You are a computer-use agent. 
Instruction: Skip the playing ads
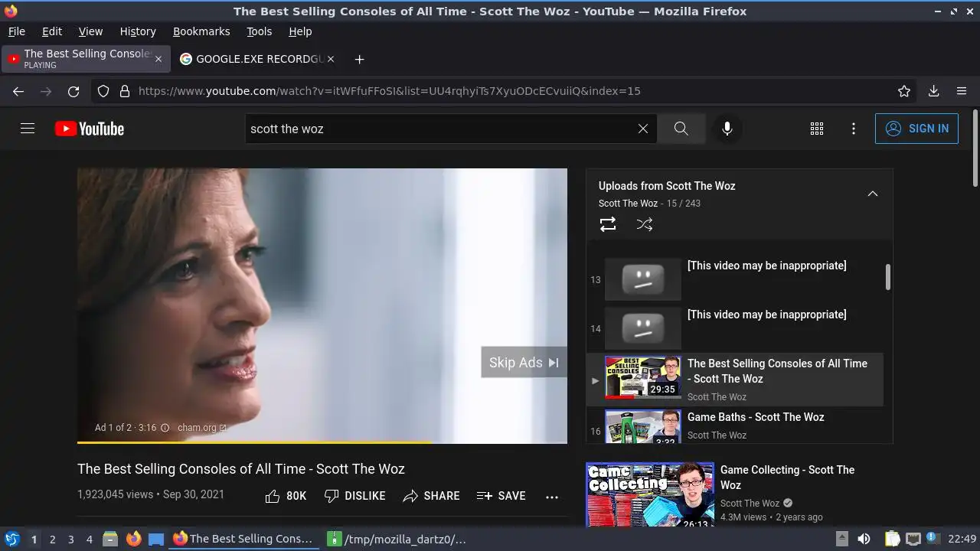[524, 363]
